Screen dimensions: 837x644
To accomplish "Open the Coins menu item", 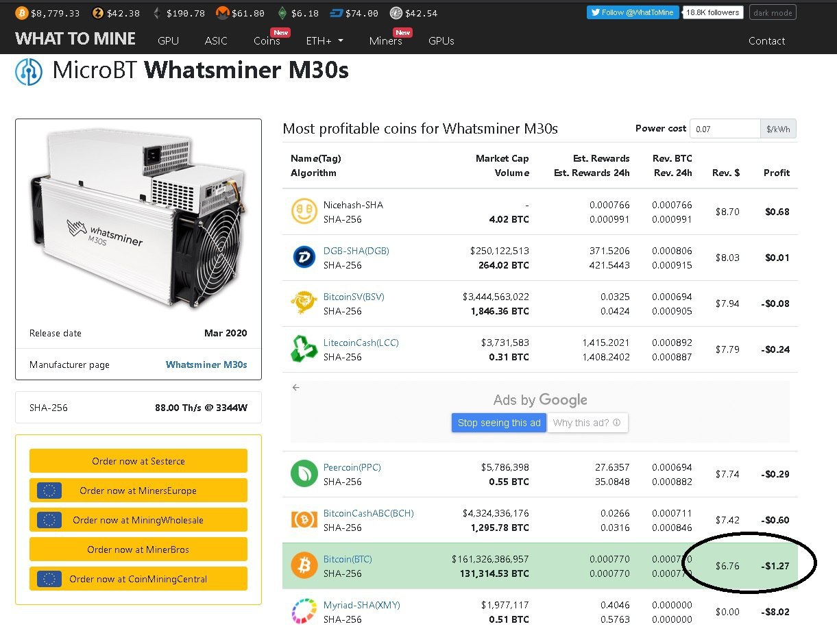I will coord(267,40).
